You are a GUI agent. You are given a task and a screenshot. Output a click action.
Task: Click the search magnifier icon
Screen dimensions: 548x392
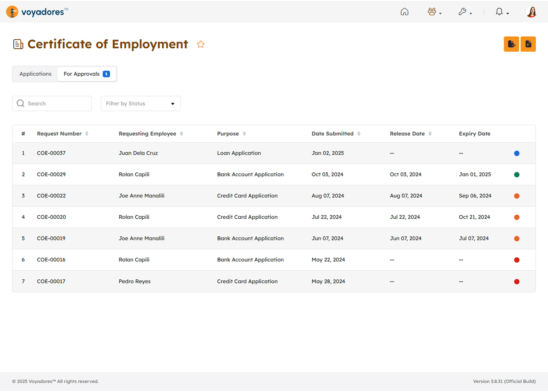(x=21, y=103)
